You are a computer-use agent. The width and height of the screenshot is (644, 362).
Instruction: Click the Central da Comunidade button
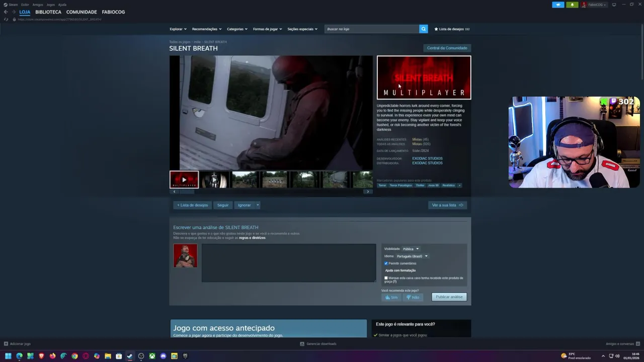[x=447, y=48]
